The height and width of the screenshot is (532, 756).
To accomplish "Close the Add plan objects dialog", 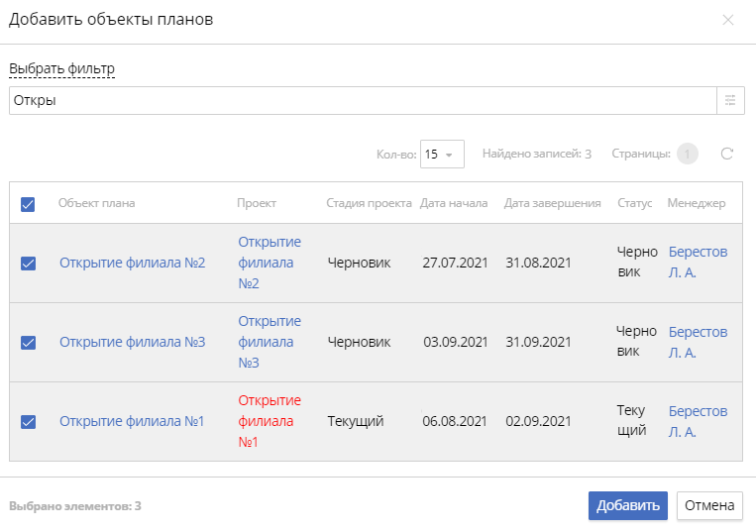I will (x=728, y=20).
